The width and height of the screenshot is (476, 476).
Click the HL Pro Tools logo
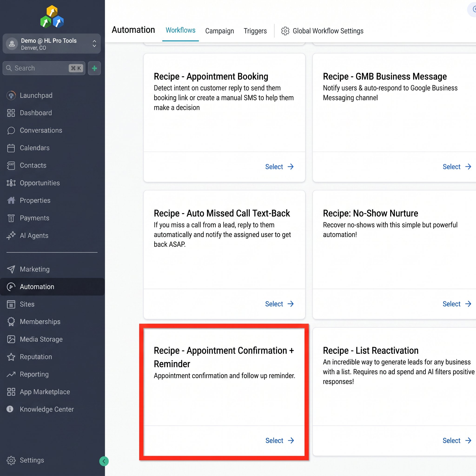[52, 17]
